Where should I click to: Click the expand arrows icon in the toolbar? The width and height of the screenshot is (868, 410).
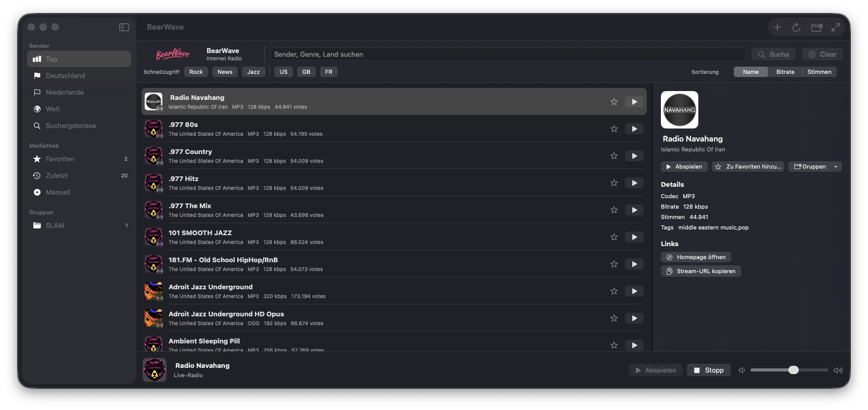pos(836,27)
